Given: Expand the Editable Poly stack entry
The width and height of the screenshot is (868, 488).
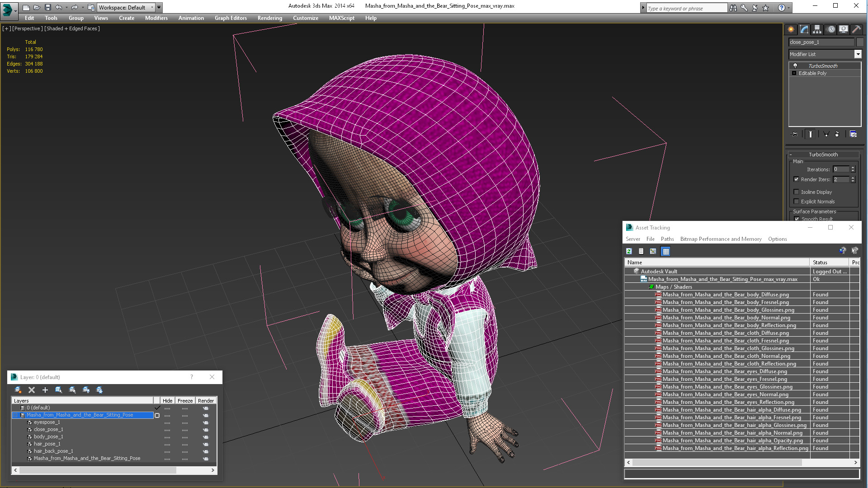Looking at the screenshot, I should [x=794, y=73].
